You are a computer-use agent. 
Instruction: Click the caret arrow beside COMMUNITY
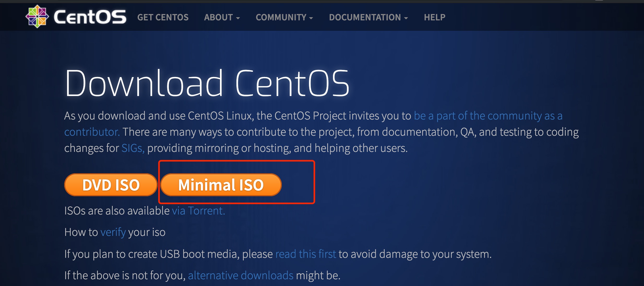coord(311,18)
